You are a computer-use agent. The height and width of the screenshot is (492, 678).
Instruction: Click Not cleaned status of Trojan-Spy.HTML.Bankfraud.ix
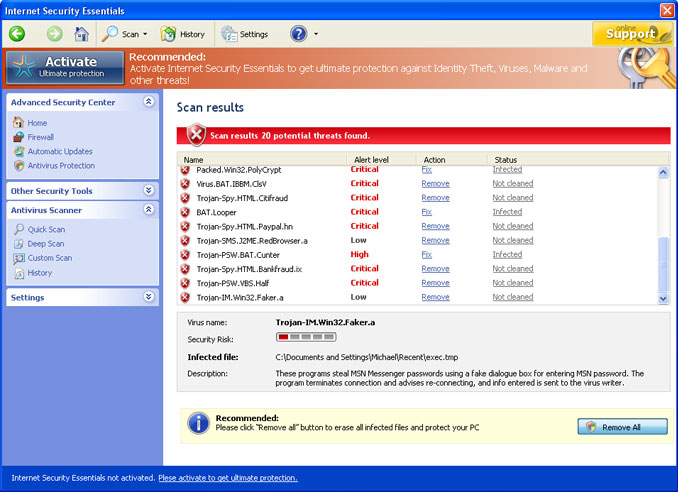(513, 268)
